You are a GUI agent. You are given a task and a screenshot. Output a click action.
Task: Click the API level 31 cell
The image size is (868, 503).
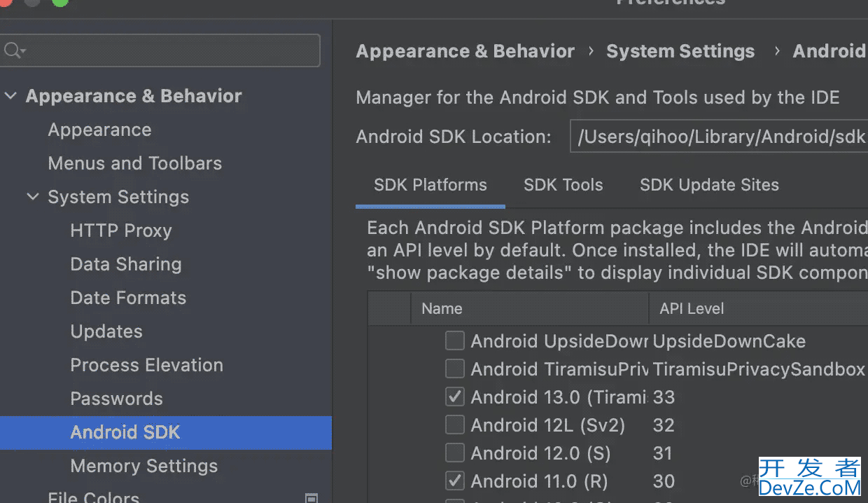coord(662,453)
